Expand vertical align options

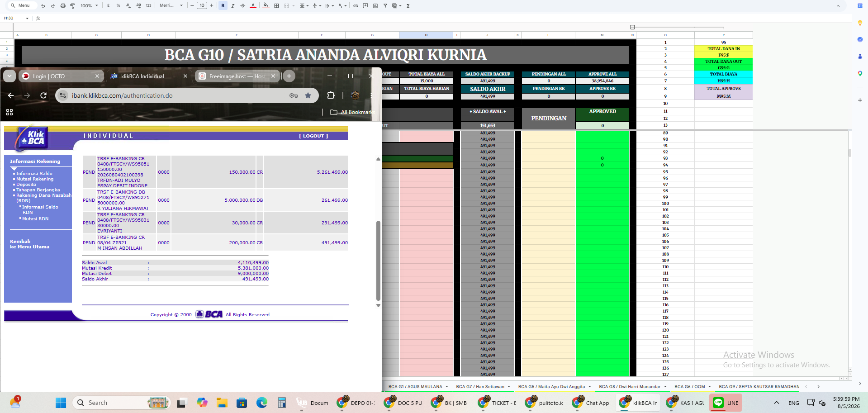(x=317, y=6)
